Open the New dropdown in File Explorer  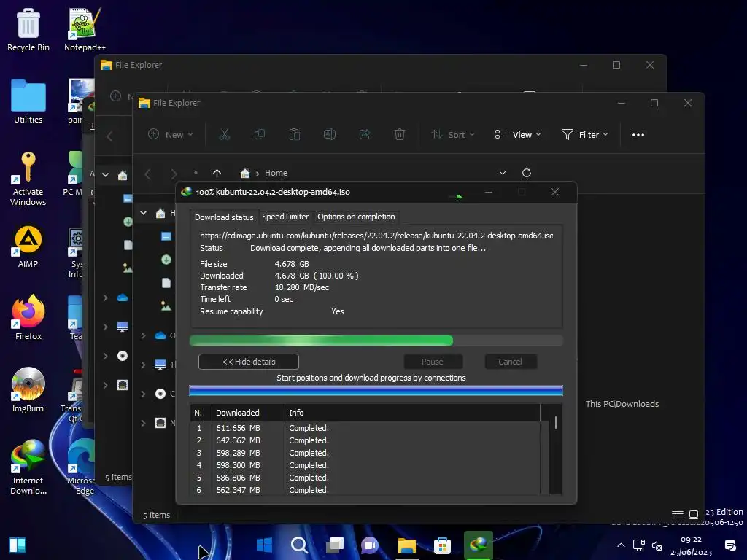pos(171,135)
